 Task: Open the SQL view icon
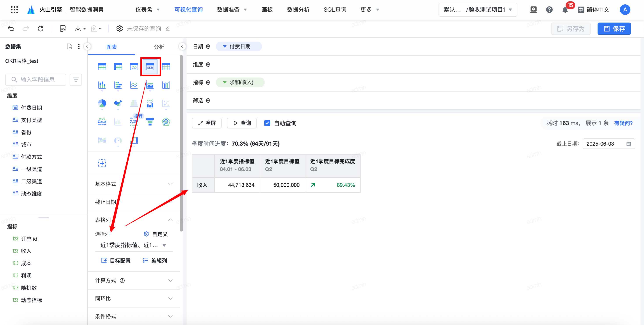pyautogui.click(x=63, y=28)
